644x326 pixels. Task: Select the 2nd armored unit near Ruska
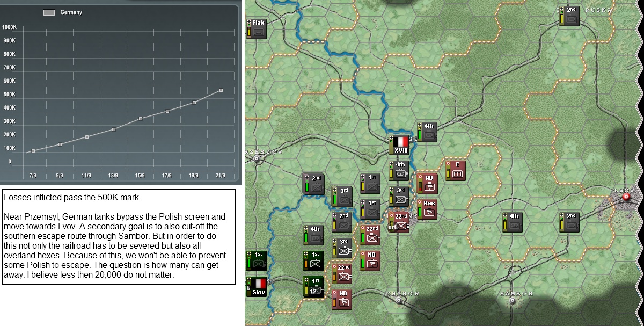click(569, 16)
